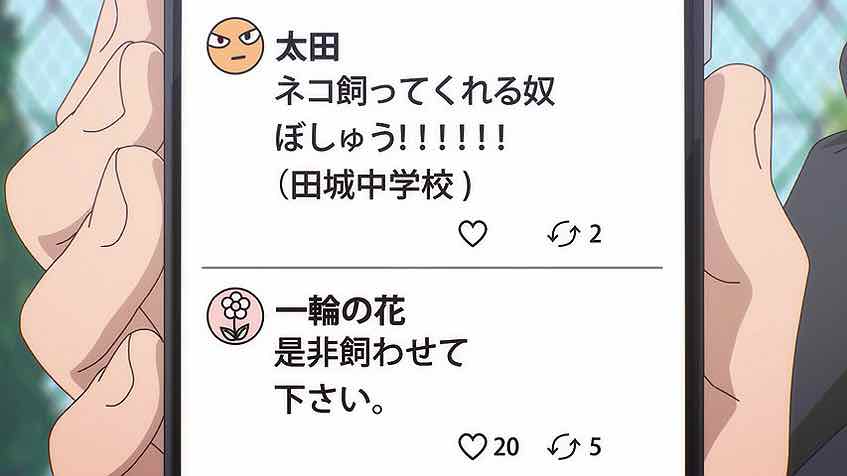Image resolution: width=847 pixels, height=476 pixels.
Task: Click the ぼしゅう!!!!!! text line
Action: click(x=390, y=138)
